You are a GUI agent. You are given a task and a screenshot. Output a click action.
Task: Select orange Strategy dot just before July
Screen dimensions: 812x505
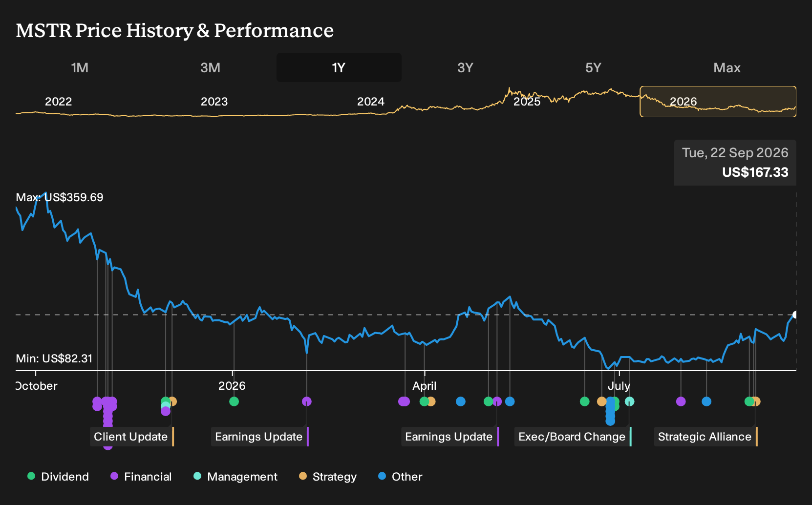tap(602, 401)
